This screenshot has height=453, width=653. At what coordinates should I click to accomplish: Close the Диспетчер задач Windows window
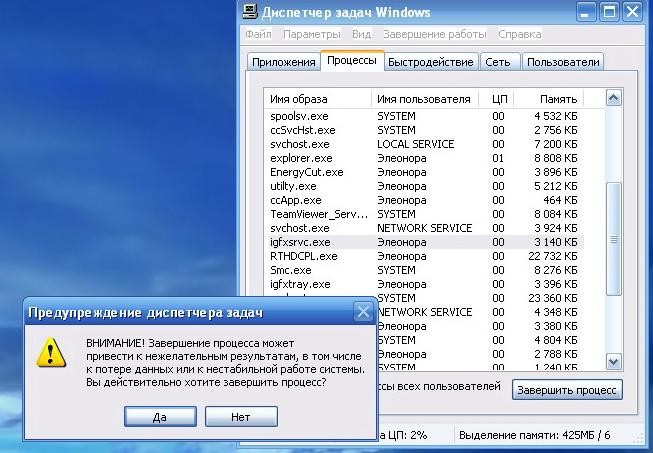pyautogui.click(x=633, y=12)
